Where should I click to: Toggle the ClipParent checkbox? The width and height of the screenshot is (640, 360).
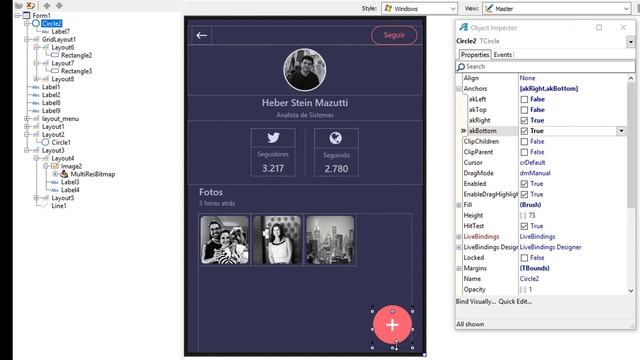click(524, 152)
